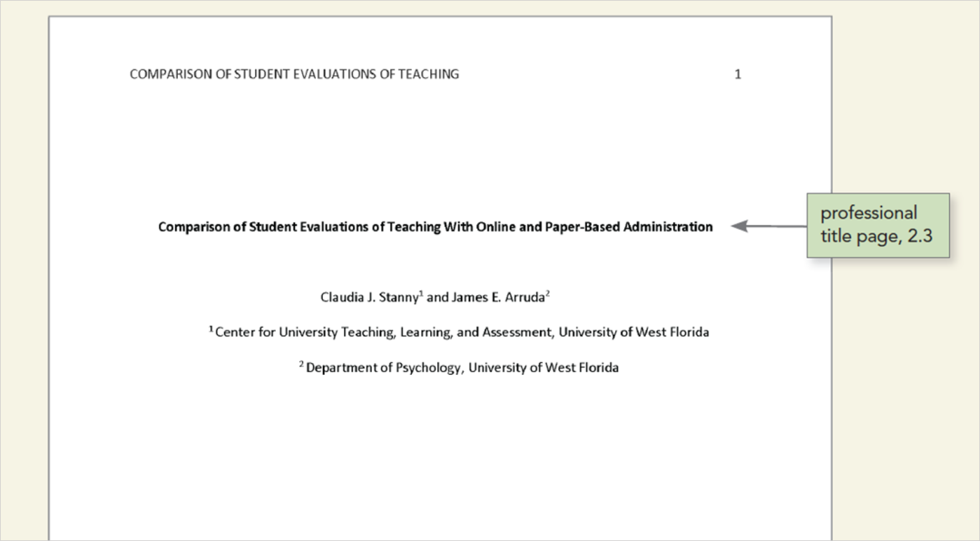Click superscript 1 after Stanny's name
Viewport: 980px width, 541px height.
420,293
